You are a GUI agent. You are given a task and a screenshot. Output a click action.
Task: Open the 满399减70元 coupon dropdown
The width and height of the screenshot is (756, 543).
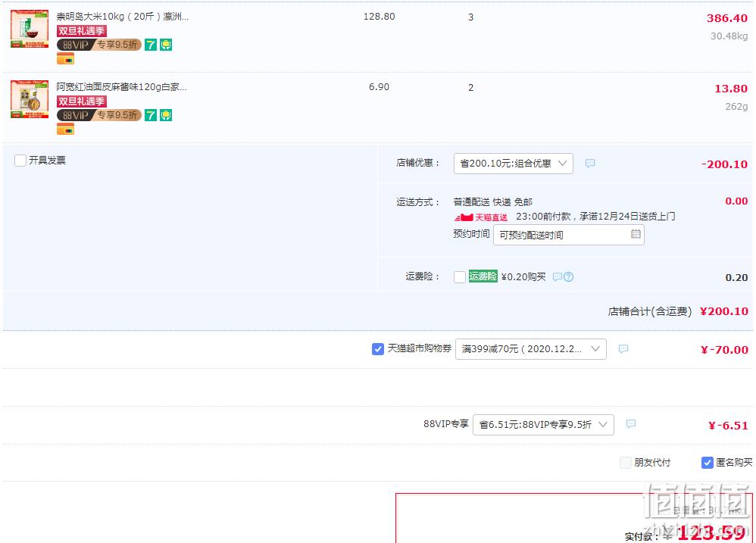(x=531, y=349)
